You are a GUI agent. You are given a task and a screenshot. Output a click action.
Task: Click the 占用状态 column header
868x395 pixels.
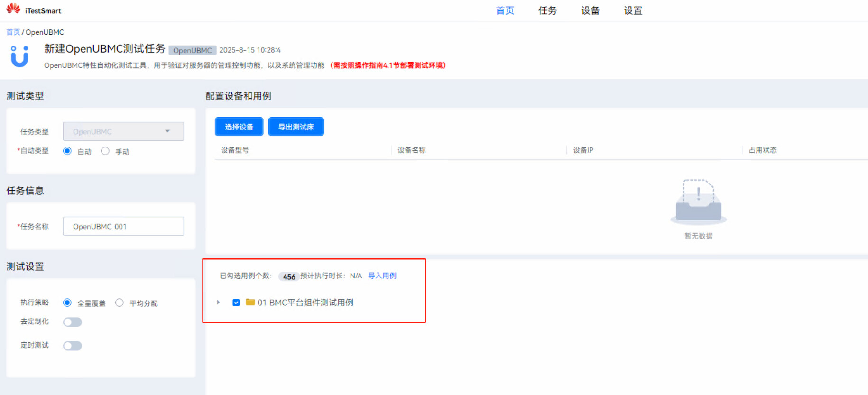point(763,150)
